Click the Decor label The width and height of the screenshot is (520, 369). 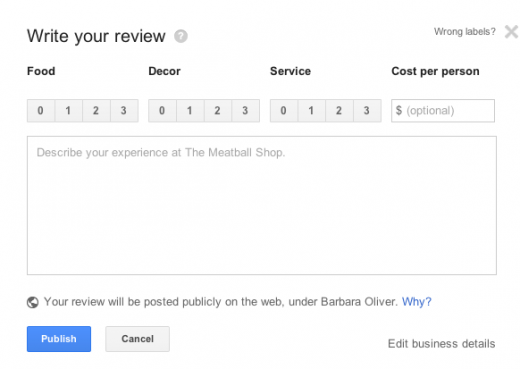164,71
